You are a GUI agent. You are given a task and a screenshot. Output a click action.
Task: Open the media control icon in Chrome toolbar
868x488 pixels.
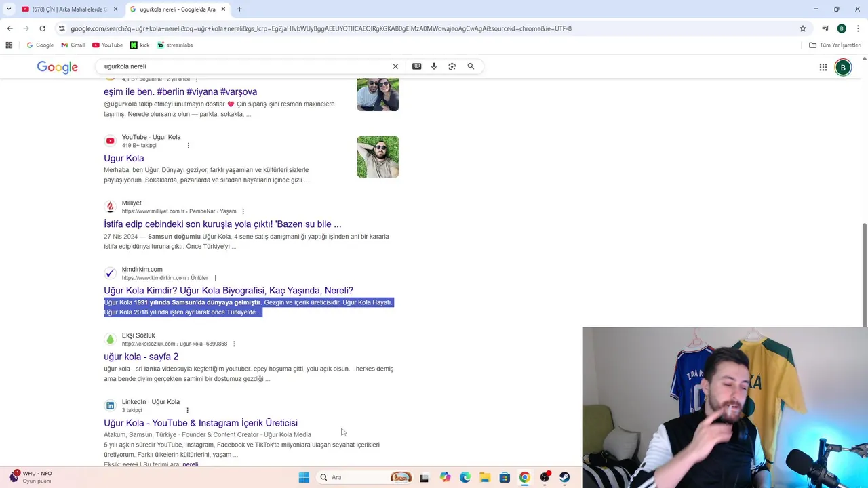pos(825,28)
